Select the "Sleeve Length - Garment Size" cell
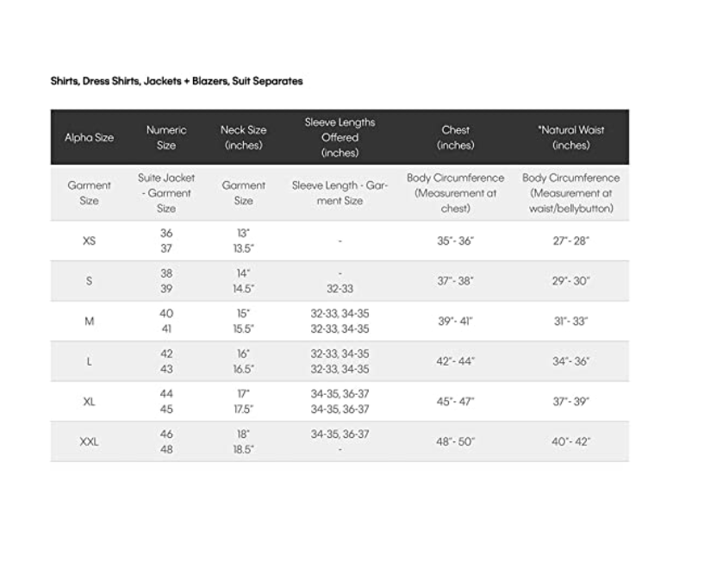 point(340,192)
